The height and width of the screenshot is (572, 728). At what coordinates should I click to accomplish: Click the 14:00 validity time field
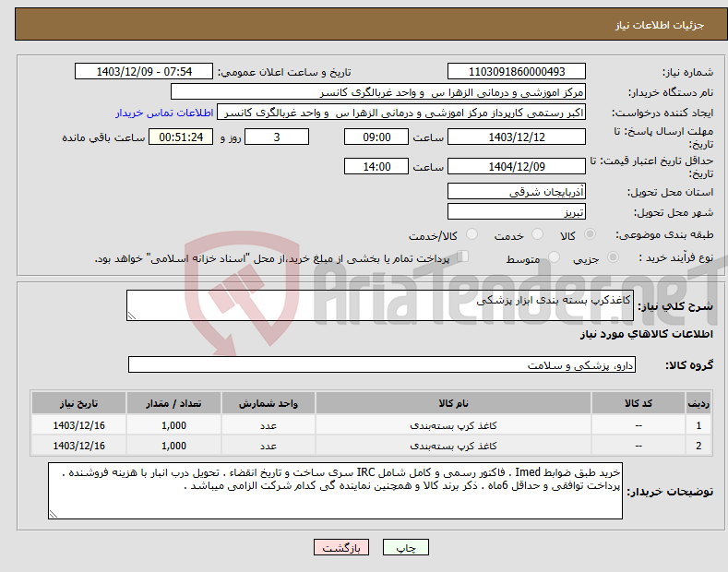(x=376, y=166)
